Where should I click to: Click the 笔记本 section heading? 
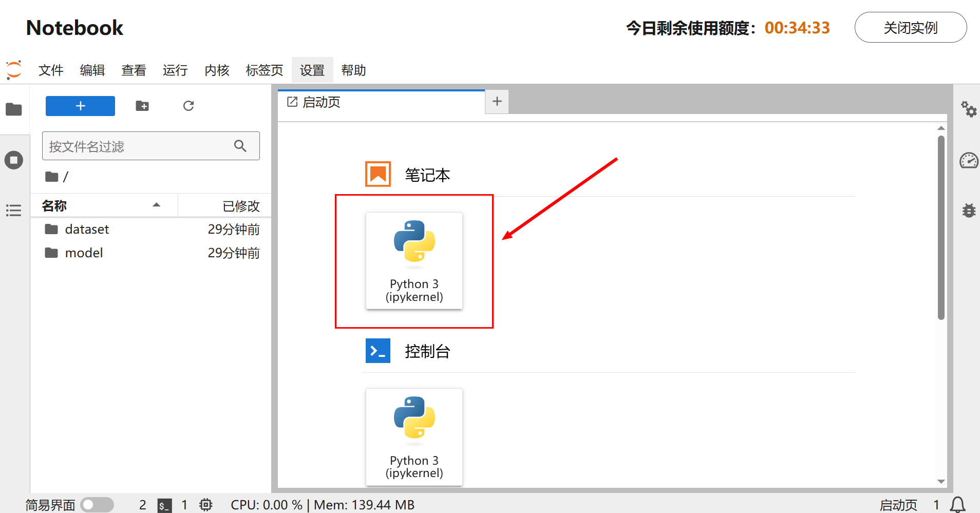[427, 175]
